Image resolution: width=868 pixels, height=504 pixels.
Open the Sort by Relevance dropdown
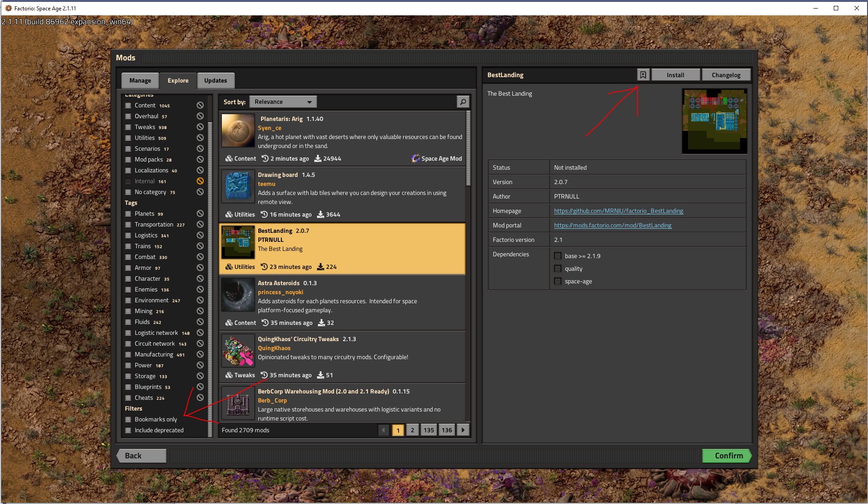coord(283,102)
